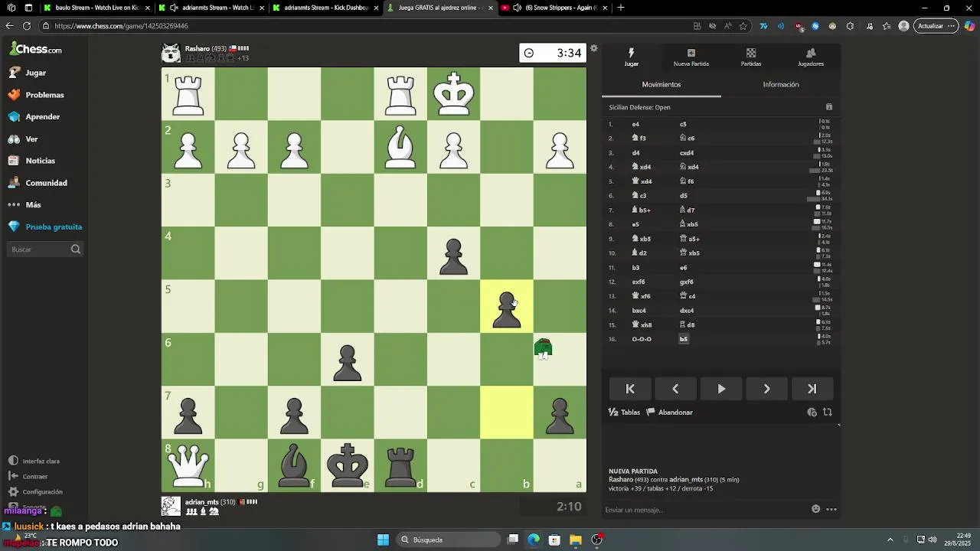Open Comunidad in the sidebar
The image size is (980, 551).
46,183
